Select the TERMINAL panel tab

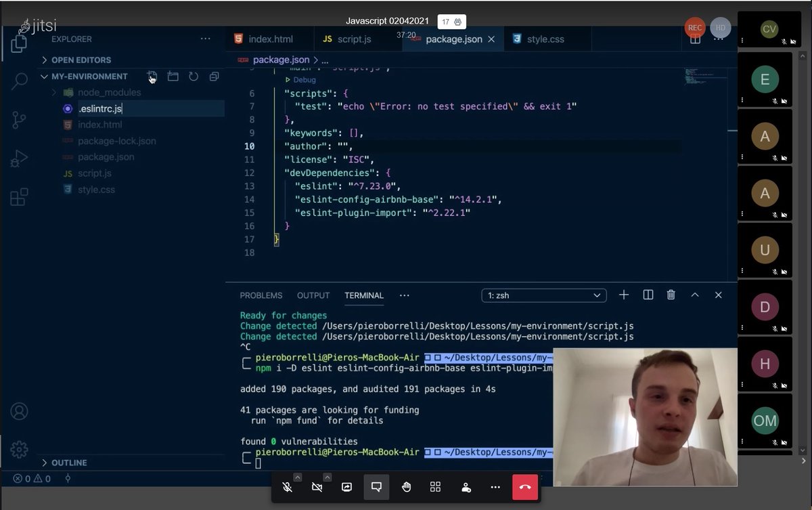tap(364, 295)
